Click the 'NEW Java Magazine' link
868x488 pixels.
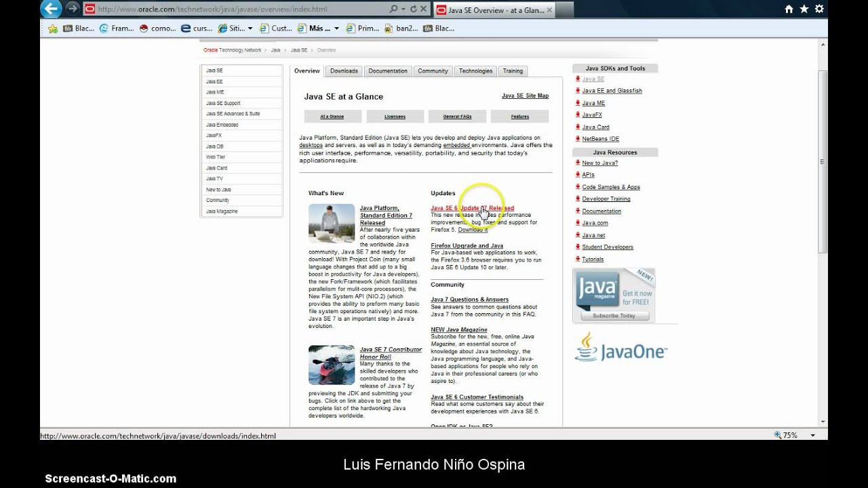pyautogui.click(x=458, y=330)
